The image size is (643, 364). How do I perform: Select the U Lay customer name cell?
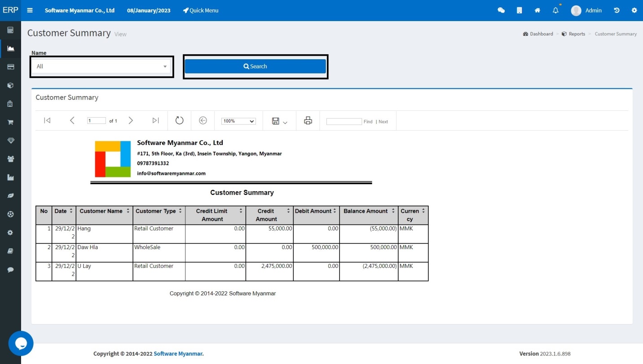(x=105, y=272)
